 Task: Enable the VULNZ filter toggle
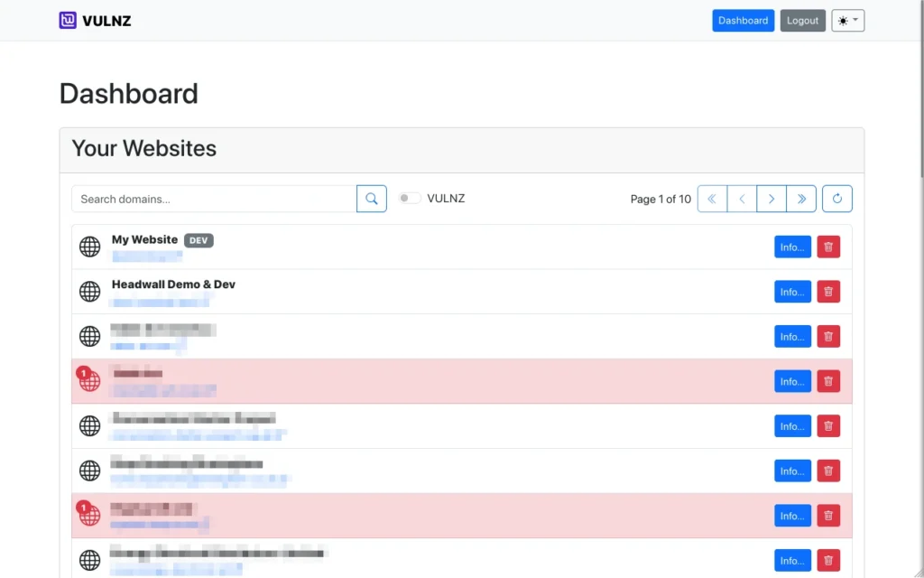point(408,198)
